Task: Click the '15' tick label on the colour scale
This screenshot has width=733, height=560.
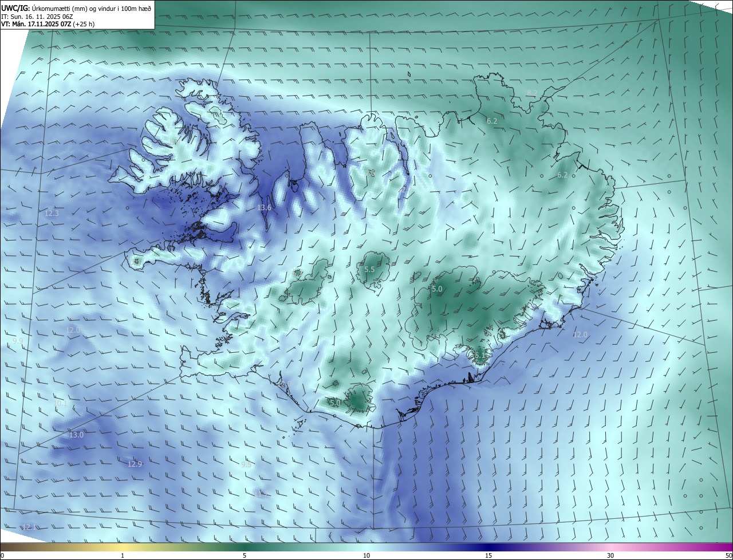Action: point(488,555)
